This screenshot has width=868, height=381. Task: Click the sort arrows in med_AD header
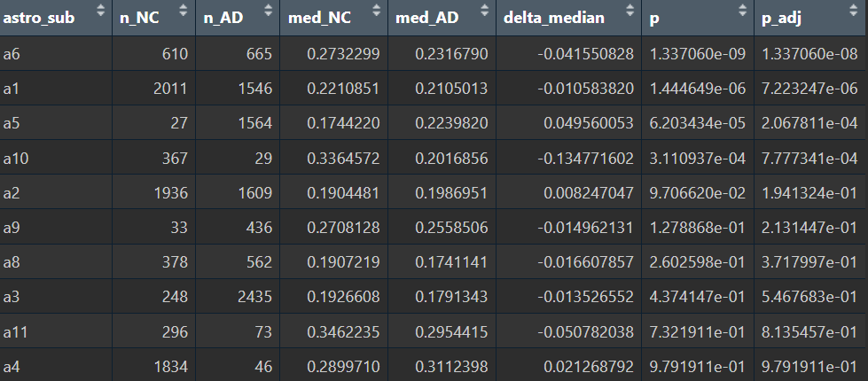pos(483,12)
